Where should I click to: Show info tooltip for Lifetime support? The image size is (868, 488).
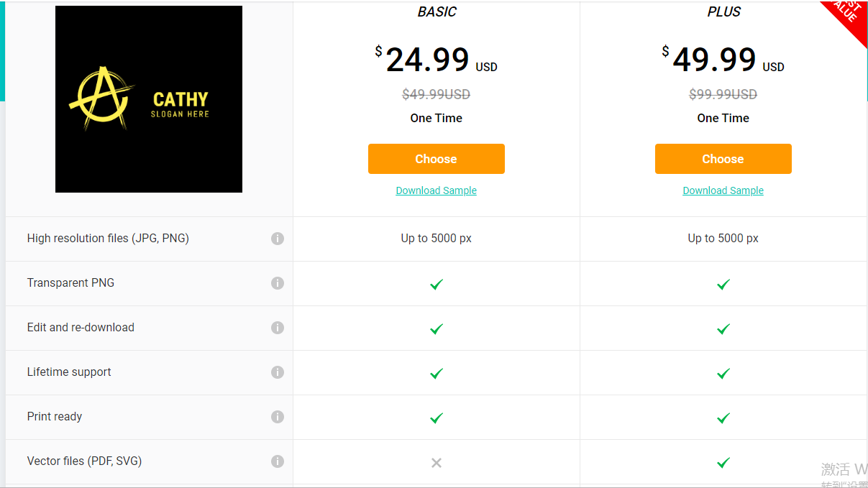tap(278, 372)
